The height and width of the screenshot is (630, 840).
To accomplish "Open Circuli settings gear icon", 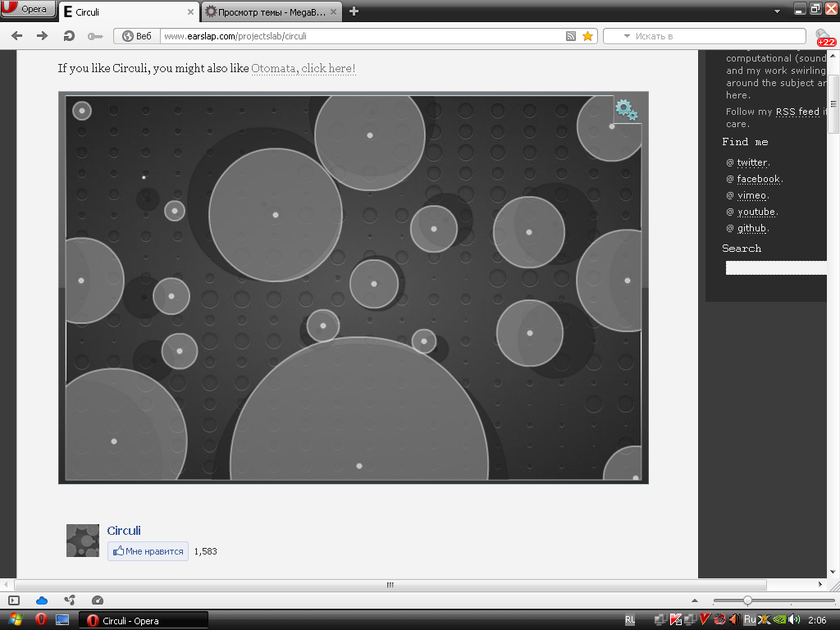I will tap(626, 110).
